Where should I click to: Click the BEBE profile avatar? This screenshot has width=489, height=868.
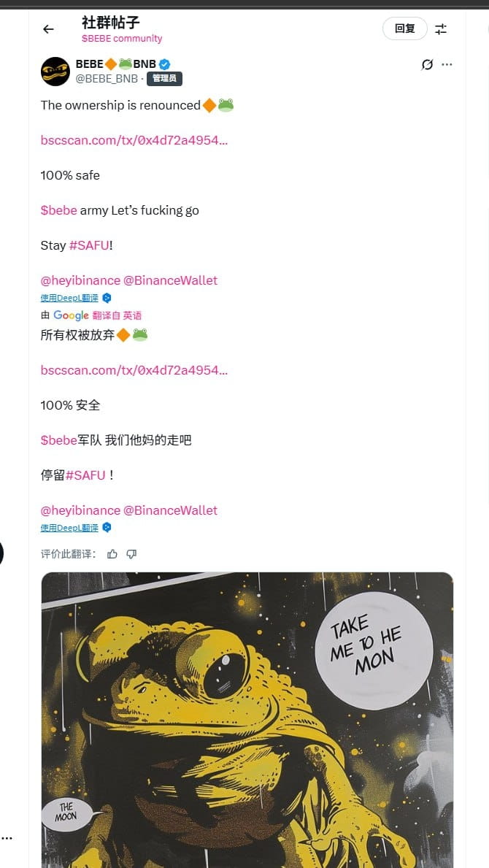[55, 72]
